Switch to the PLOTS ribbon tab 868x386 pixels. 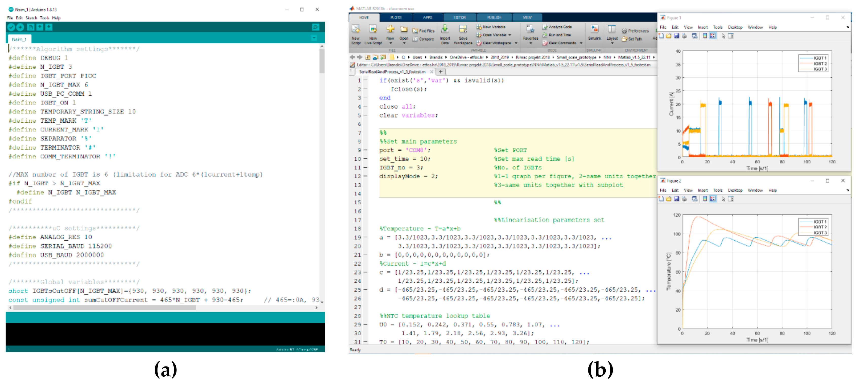[396, 17]
